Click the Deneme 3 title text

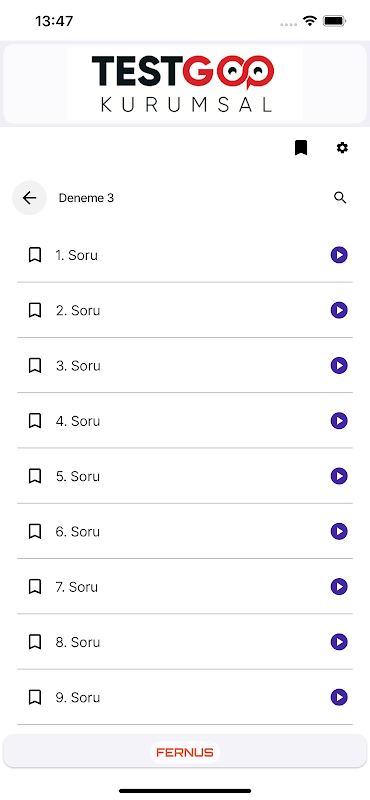point(86,198)
